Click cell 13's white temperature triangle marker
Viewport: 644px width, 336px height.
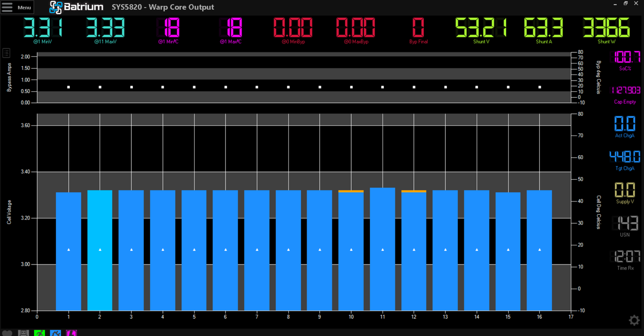point(445,249)
